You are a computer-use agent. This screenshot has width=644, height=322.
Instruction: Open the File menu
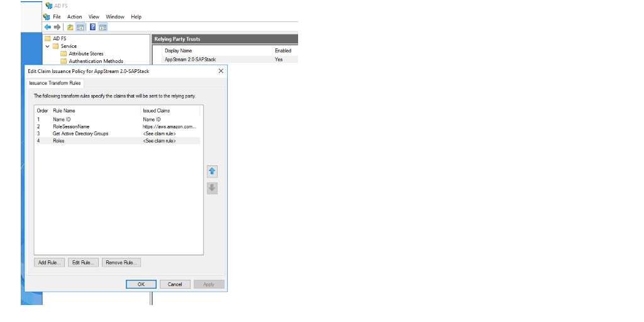[57, 17]
